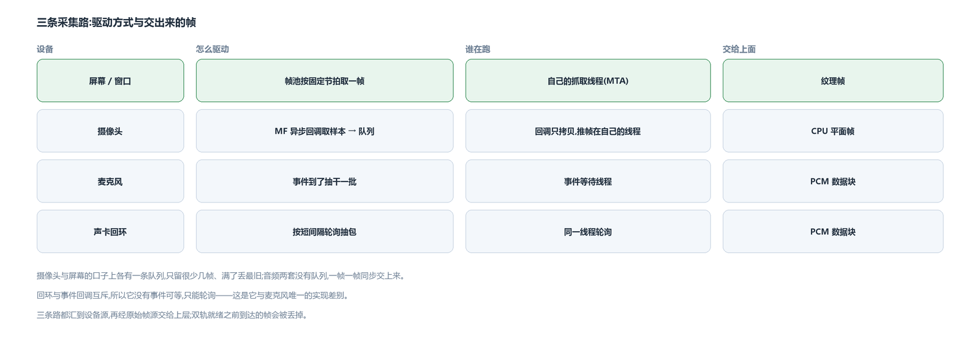The width and height of the screenshot is (980, 341).
Task: Click the note starting 摄像头与屏幕的口子上
Action: [x=221, y=276]
